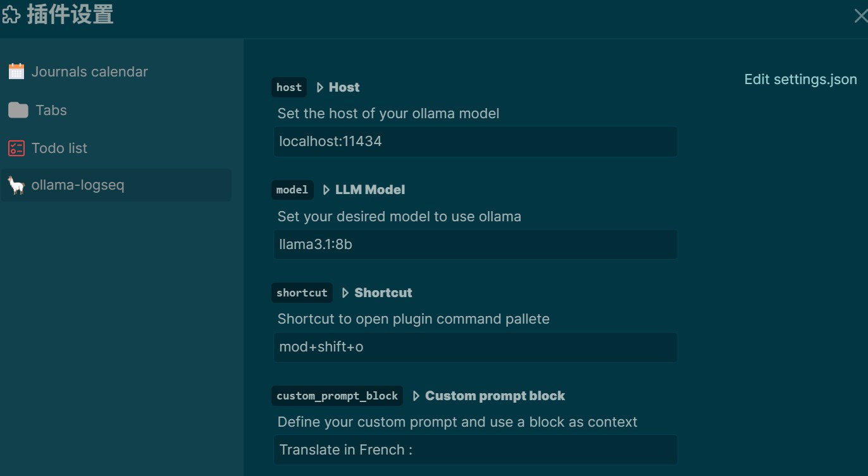
Task: Click the custom_prompt_block key badge
Action: tap(337, 396)
